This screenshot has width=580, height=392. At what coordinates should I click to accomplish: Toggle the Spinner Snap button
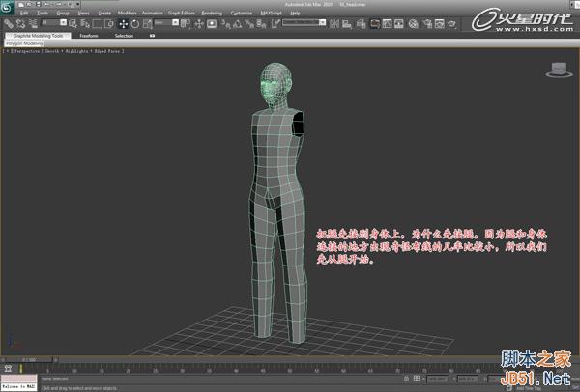point(261,24)
